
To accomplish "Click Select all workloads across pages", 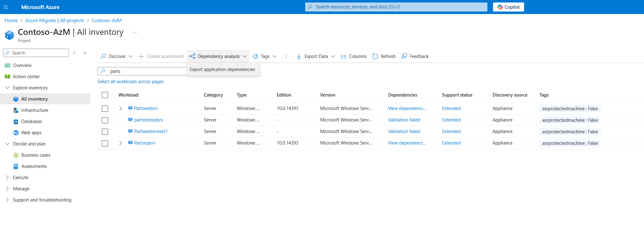I will click(130, 82).
